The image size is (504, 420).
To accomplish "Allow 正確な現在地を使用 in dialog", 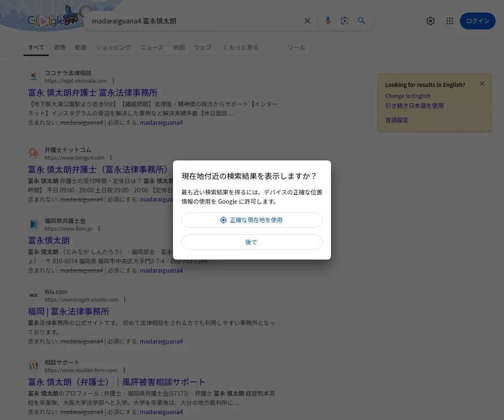I will (252, 220).
